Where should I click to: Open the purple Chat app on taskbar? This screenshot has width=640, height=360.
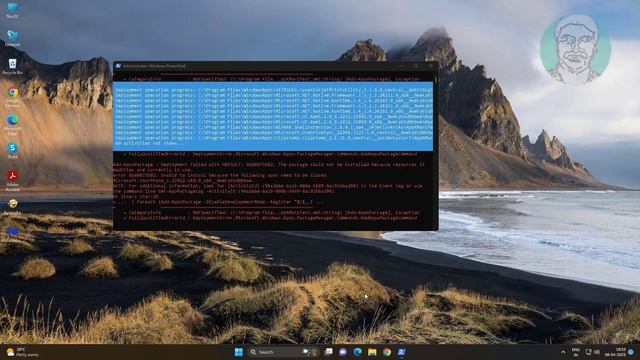343,352
